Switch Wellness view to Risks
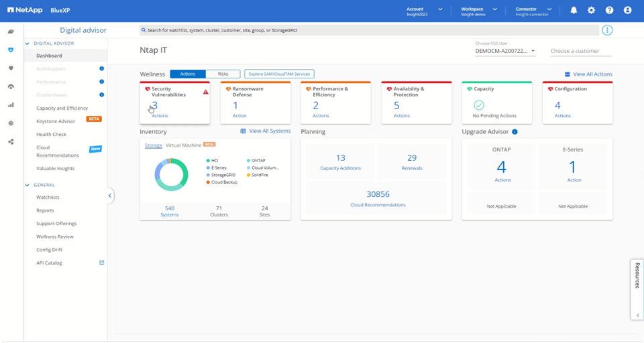 click(223, 74)
